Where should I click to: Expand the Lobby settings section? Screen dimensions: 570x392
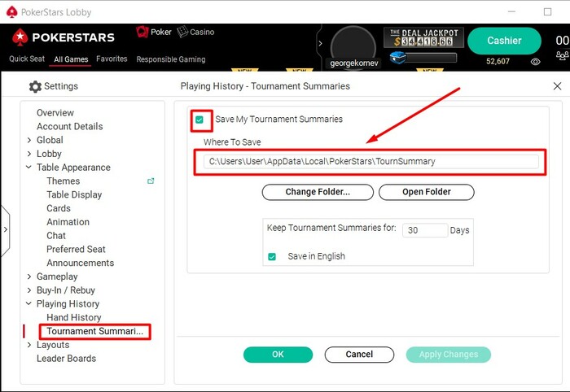pos(29,154)
